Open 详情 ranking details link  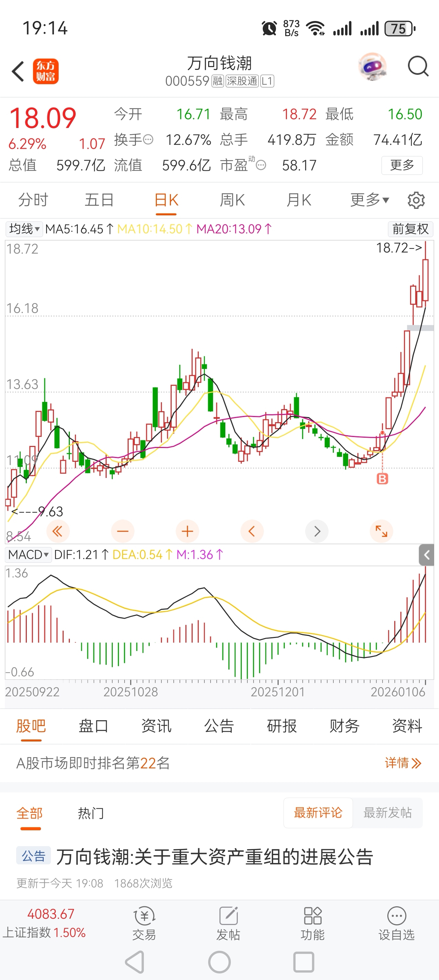[403, 763]
